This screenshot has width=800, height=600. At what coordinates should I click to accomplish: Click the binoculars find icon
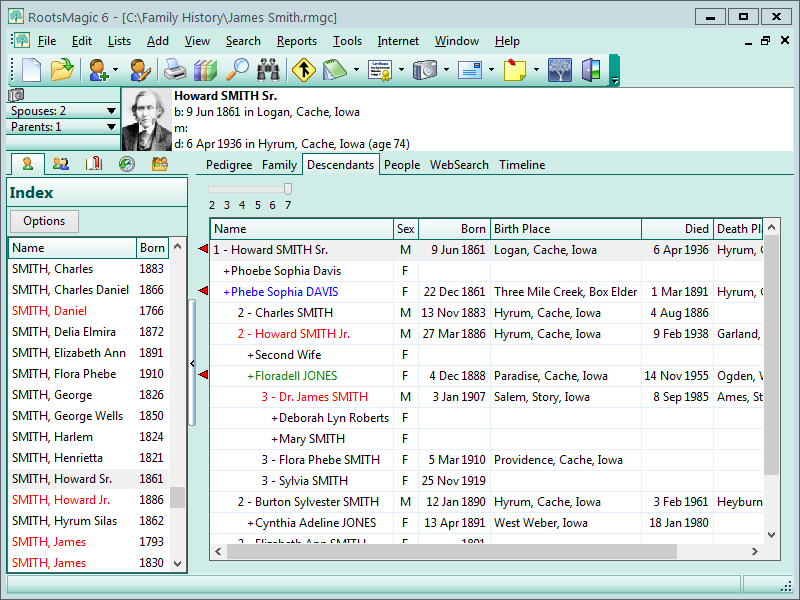pyautogui.click(x=268, y=70)
